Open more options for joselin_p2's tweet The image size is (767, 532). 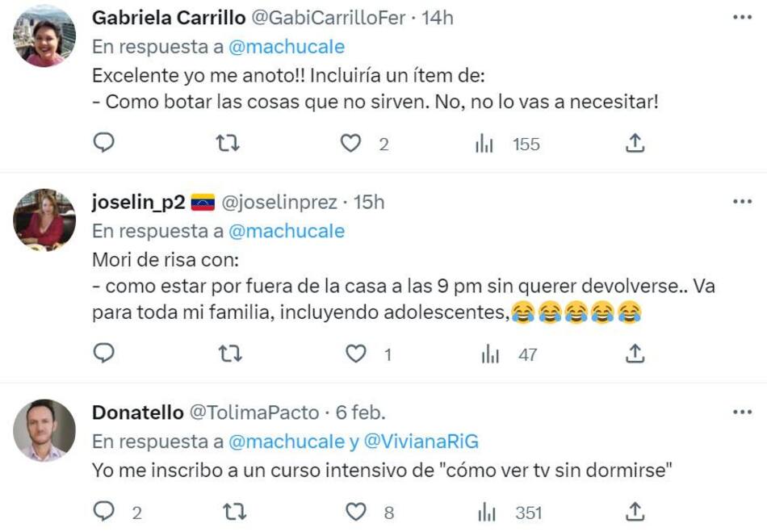tap(741, 202)
